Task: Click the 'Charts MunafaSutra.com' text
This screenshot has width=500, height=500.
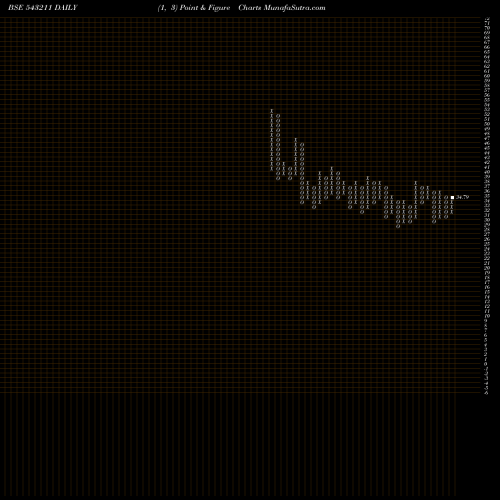Action: [282, 8]
